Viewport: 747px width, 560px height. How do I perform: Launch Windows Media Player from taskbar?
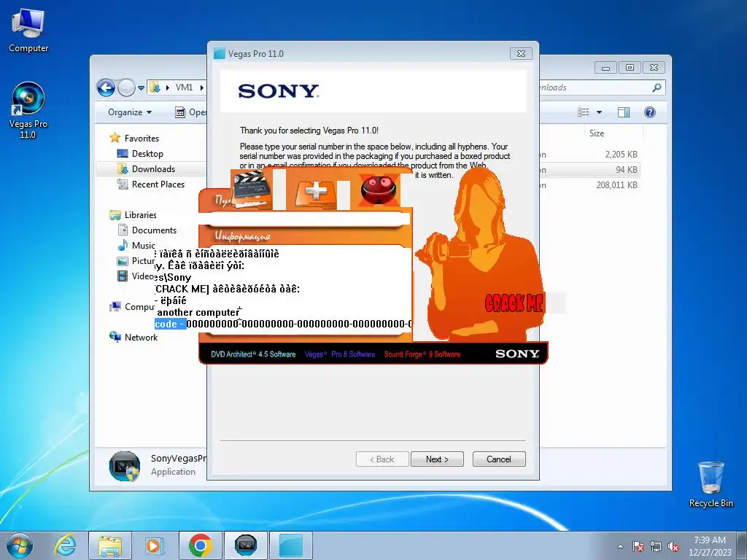155,545
